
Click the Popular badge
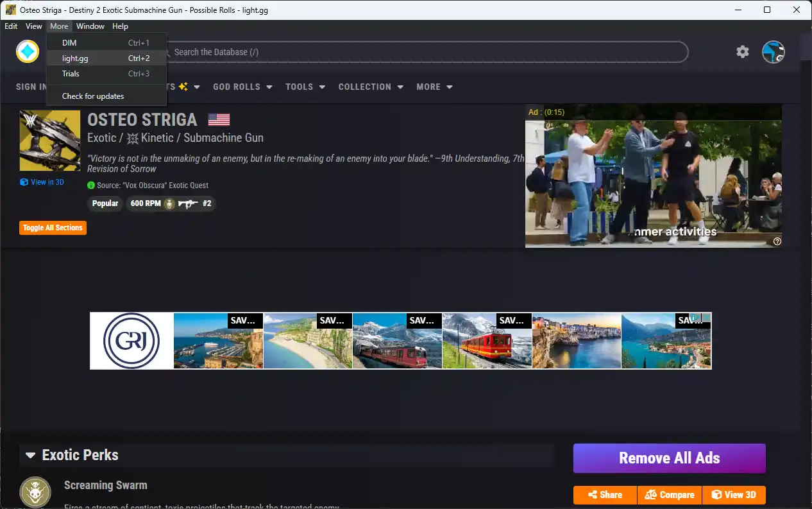tap(105, 203)
